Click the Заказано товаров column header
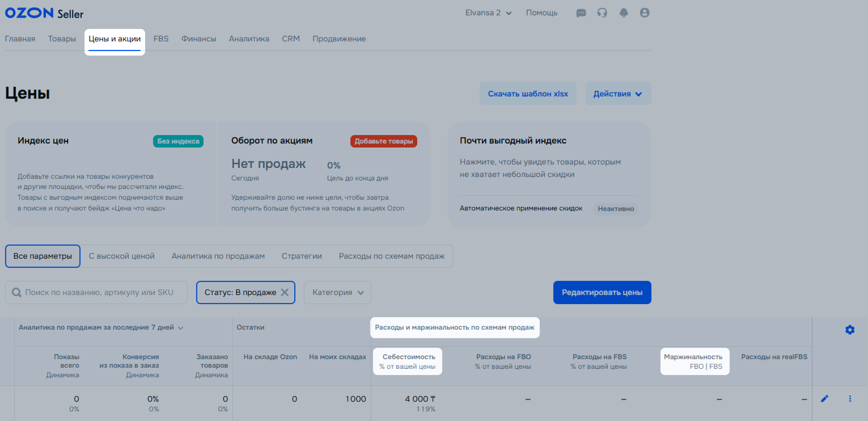This screenshot has height=421, width=868. tap(211, 366)
